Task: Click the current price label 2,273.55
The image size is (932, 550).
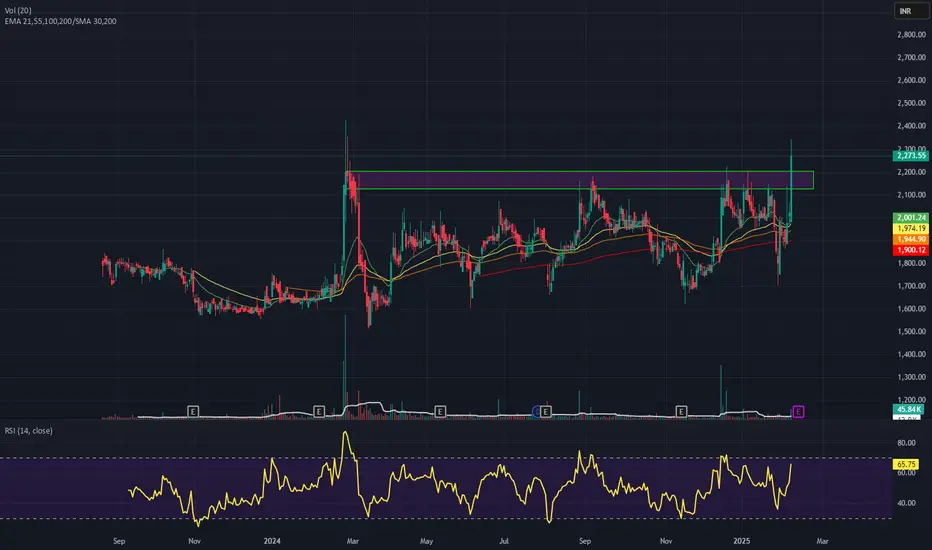Action: pos(911,155)
